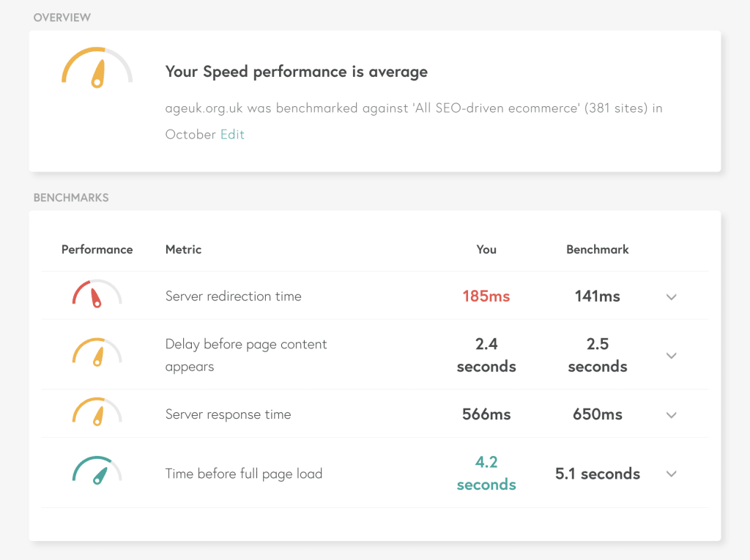The image size is (750, 560).
Task: Click the red Server redirection time gauge
Action: coord(97,294)
